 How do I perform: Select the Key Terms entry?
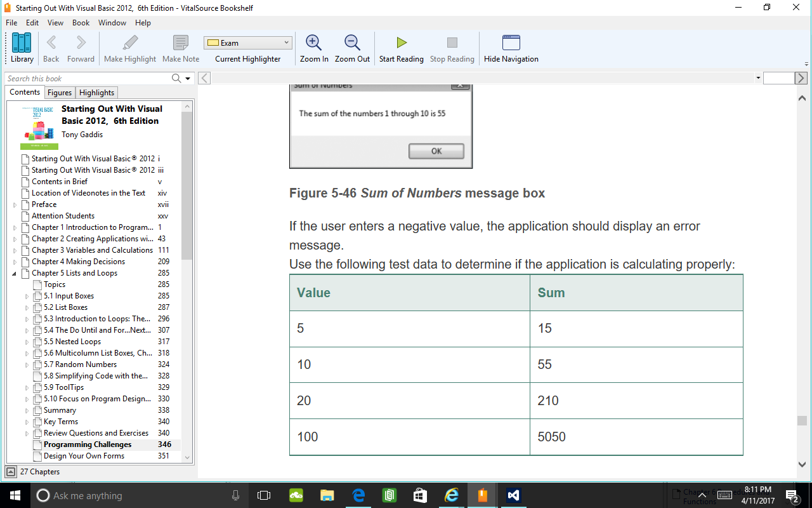[61, 422]
